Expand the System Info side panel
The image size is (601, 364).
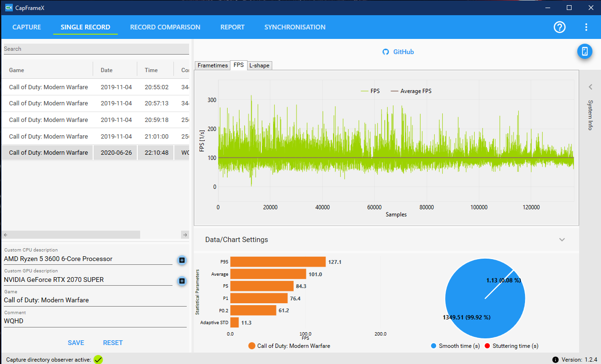pyautogui.click(x=590, y=87)
